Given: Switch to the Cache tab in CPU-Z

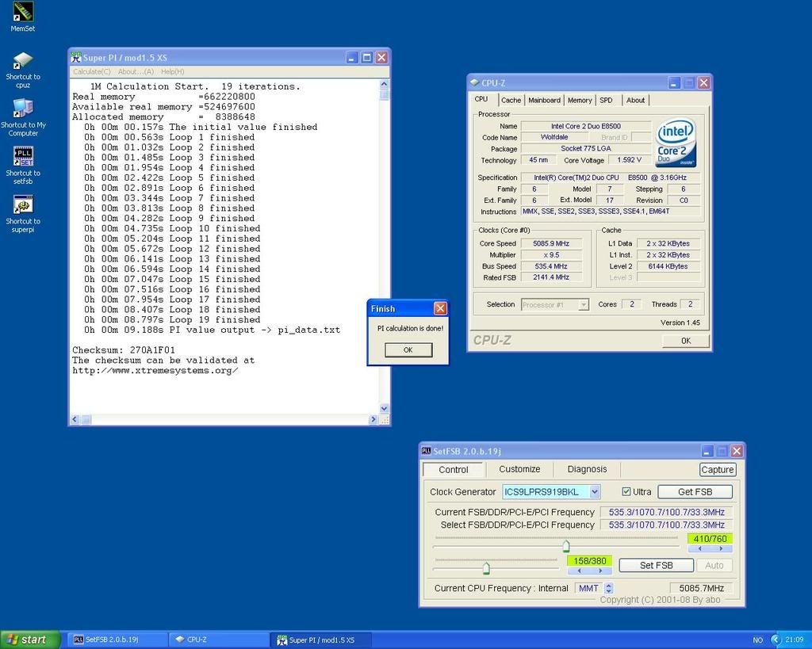Looking at the screenshot, I should (511, 101).
